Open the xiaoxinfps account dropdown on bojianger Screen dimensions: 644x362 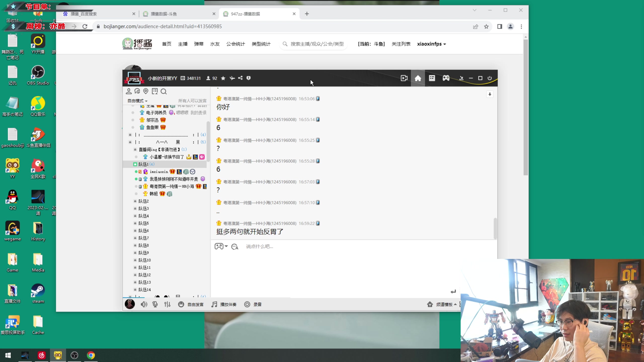tap(431, 44)
